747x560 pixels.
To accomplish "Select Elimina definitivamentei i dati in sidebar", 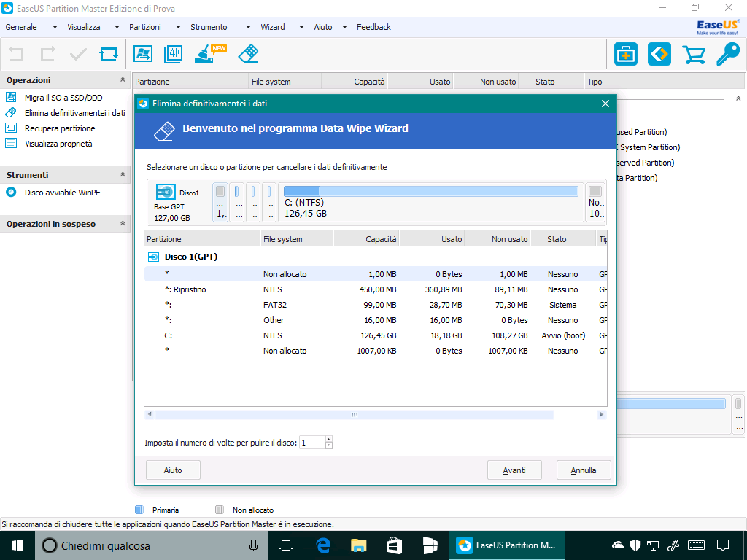I will click(x=75, y=113).
